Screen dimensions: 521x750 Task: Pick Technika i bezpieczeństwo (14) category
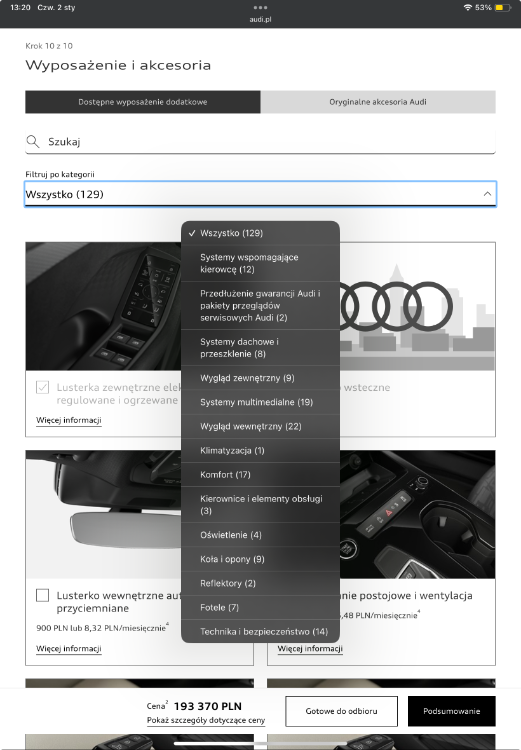pos(260,631)
